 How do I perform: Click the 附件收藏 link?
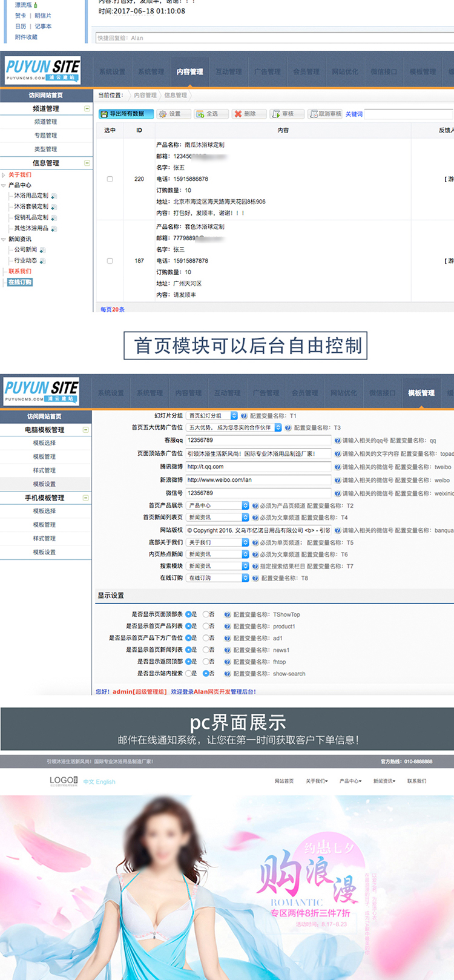(26, 37)
